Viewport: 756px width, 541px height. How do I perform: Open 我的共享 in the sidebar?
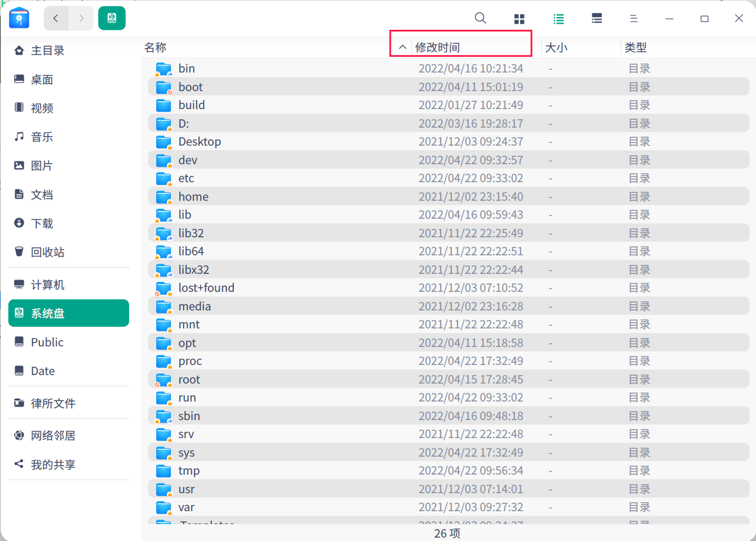click(x=69, y=465)
